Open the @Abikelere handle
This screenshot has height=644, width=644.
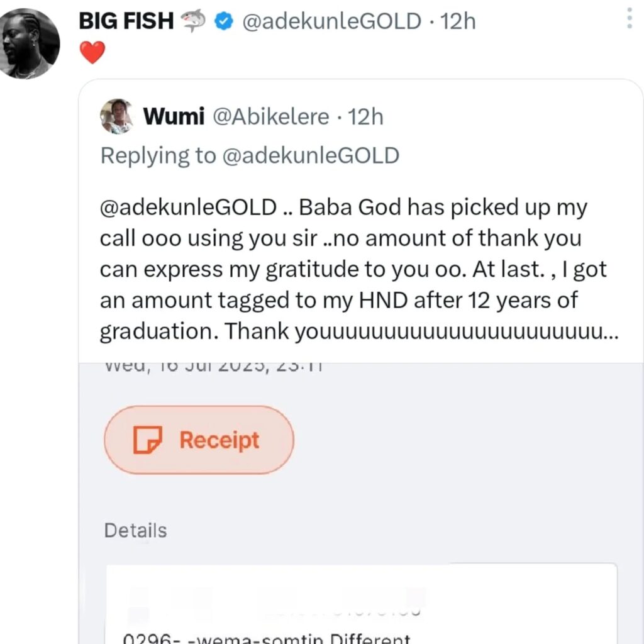[x=272, y=117]
